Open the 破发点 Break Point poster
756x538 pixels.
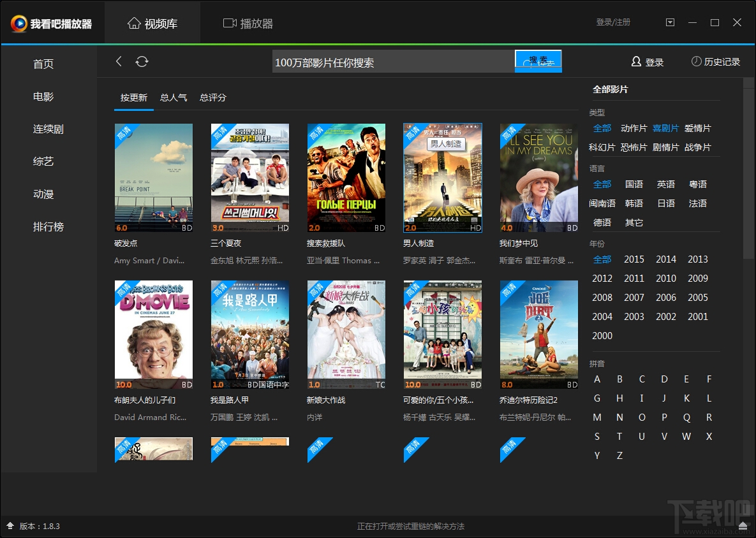point(153,178)
